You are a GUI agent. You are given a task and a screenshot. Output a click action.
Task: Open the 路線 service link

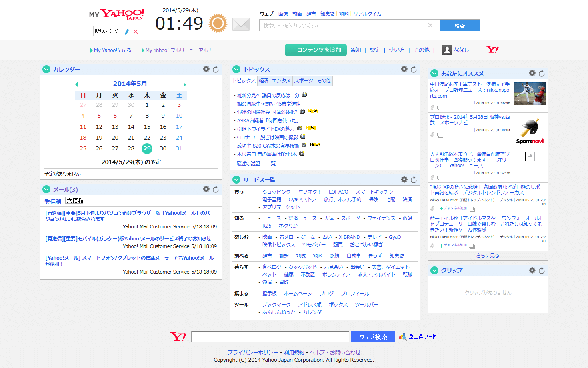[x=334, y=256]
